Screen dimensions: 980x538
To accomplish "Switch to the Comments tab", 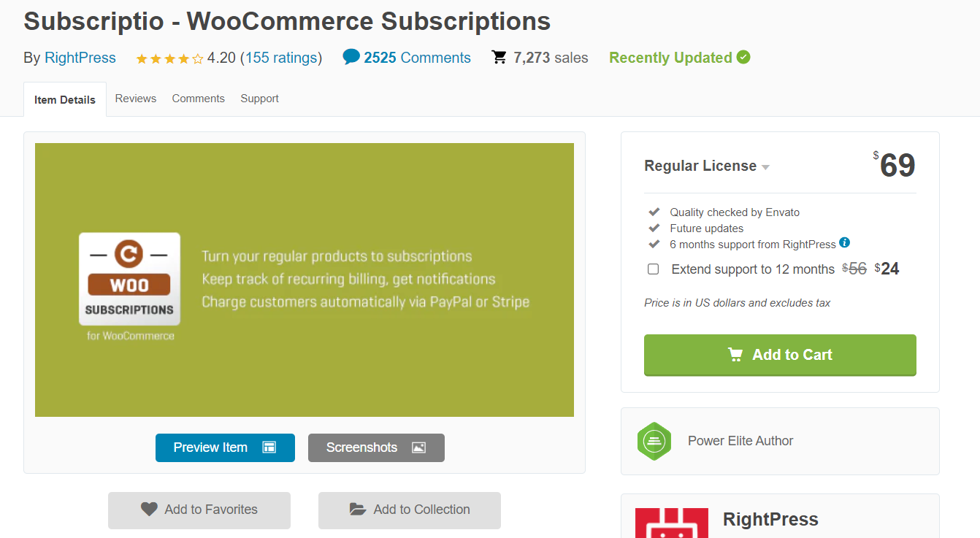I will coord(199,99).
